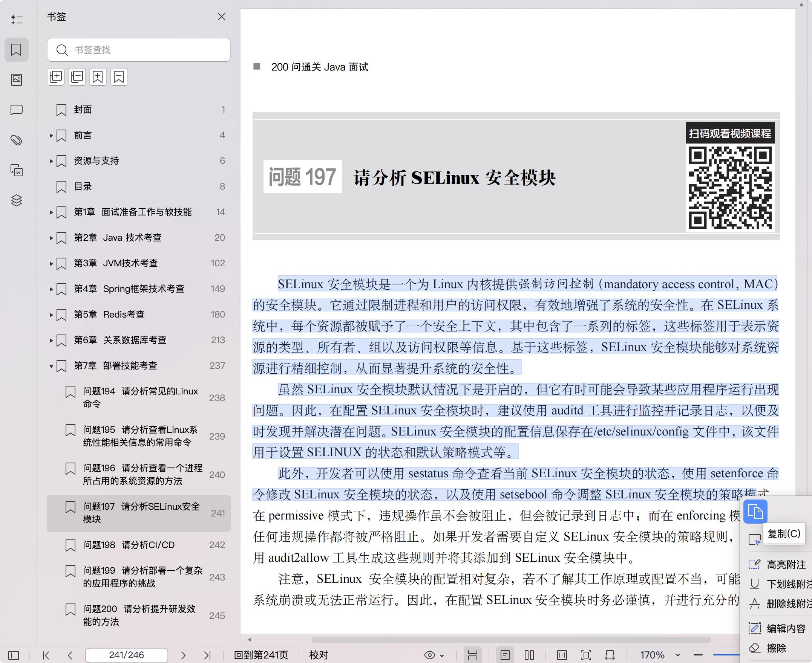The width and height of the screenshot is (812, 663).
Task: Open the 封面 bookmark
Action: [x=139, y=110]
